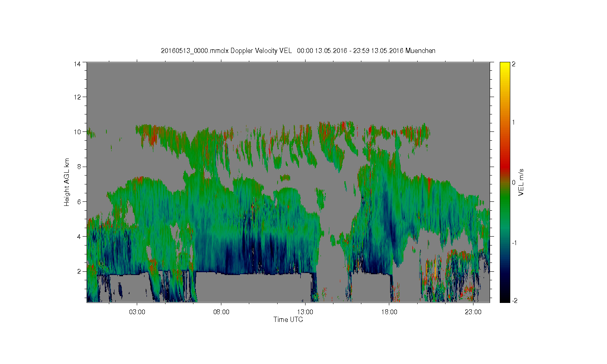Click the colorbar tick label '1'
Image resolution: width=607 pixels, height=364 pixels.
[514, 123]
